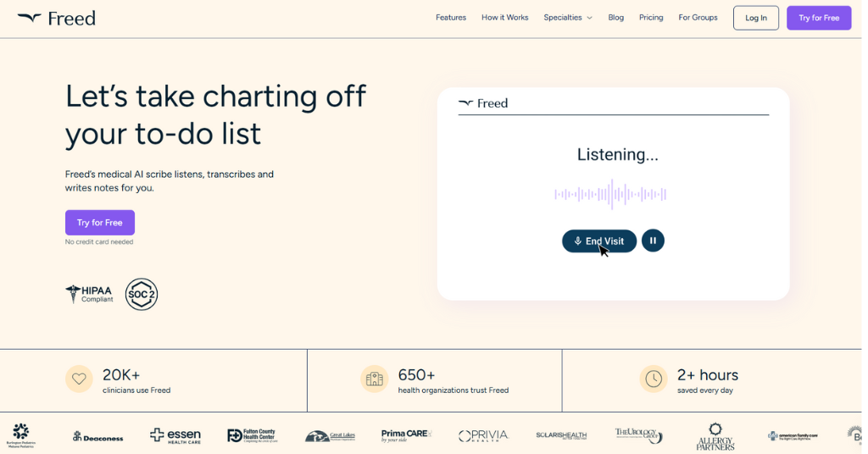This screenshot has height=454, width=868.
Task: Click the 'health organizations trust Freed' text
Action: tap(453, 390)
